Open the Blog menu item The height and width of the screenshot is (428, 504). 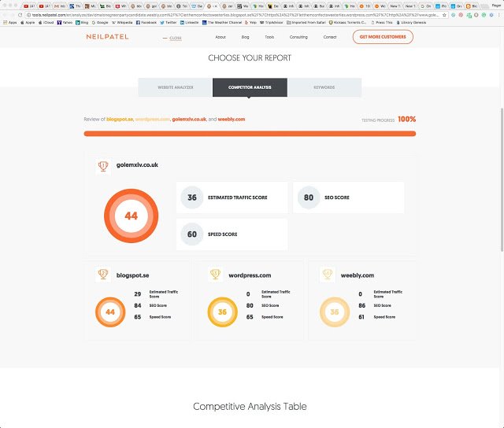click(x=245, y=37)
